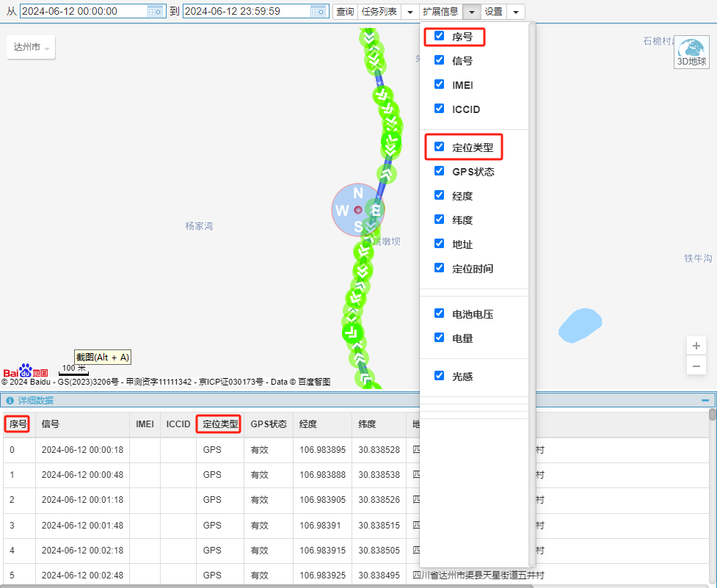Zoom out the map with minus icon

[x=696, y=366]
